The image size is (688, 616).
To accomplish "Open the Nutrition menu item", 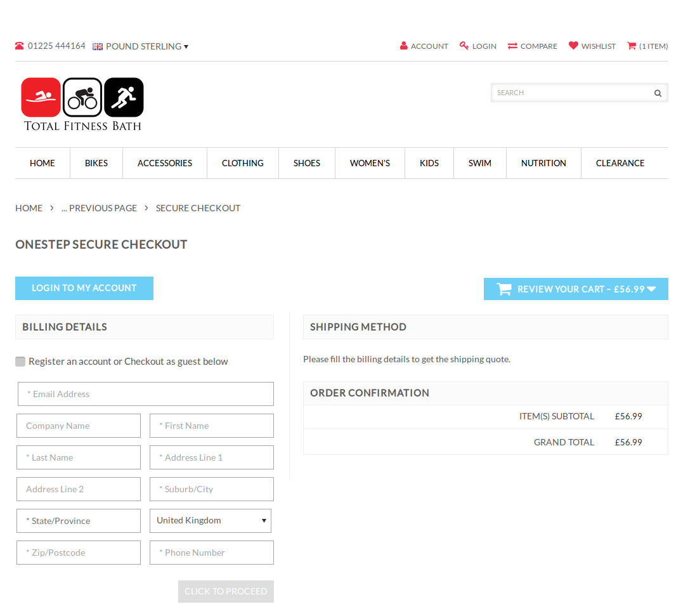I will click(x=543, y=163).
